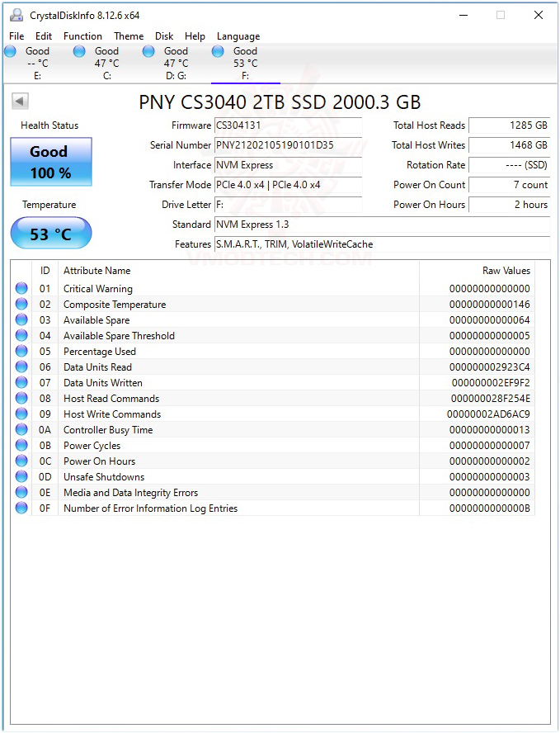Open the Function menu
The width and height of the screenshot is (560, 733).
tap(82, 36)
